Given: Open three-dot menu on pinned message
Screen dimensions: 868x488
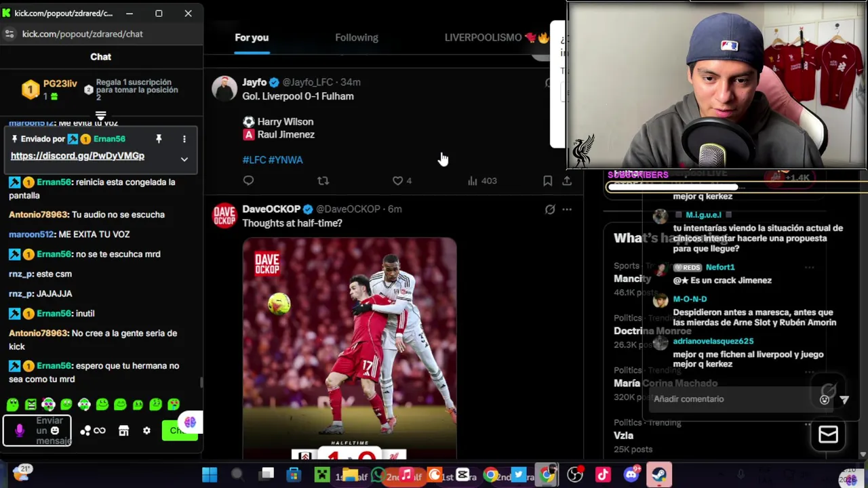Looking at the screenshot, I should coord(184,139).
